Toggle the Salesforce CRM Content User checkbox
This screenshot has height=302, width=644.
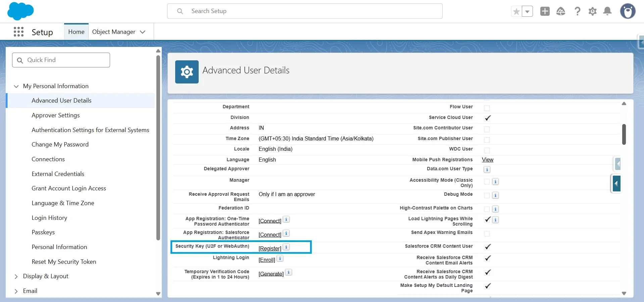tap(488, 247)
